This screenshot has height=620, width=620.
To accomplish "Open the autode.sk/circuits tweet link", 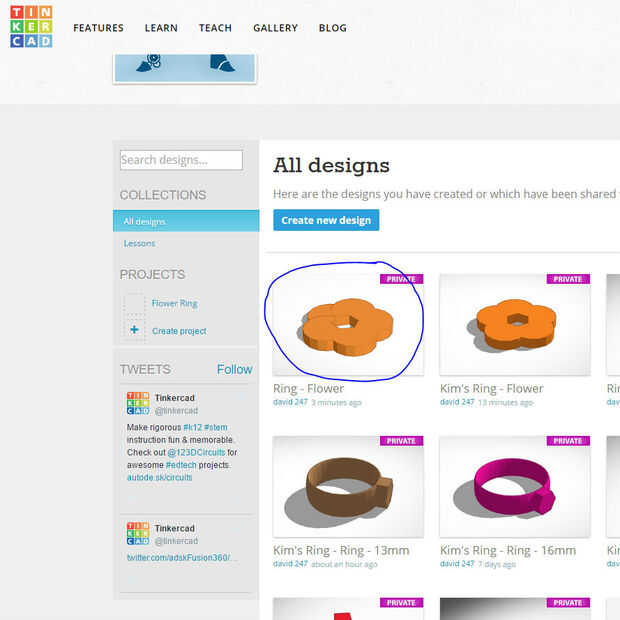I will coord(159,478).
